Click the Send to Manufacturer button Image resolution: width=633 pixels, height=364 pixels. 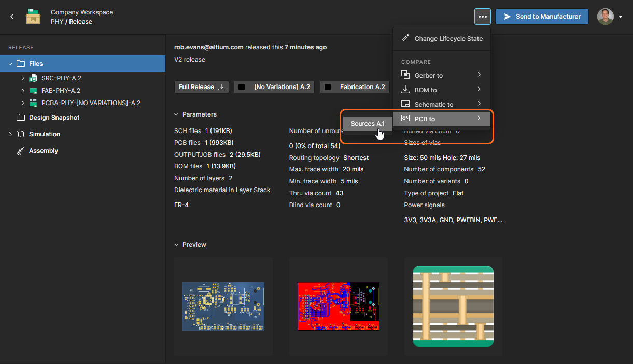(542, 17)
